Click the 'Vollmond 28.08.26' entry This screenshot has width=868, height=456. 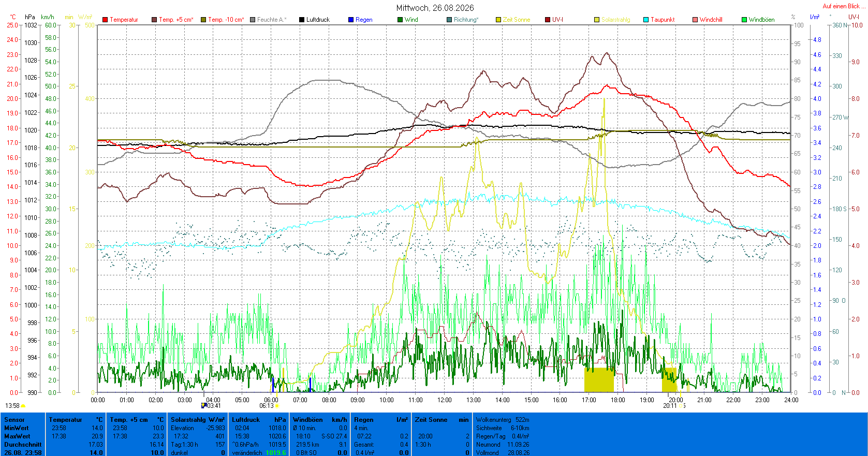[503, 453]
